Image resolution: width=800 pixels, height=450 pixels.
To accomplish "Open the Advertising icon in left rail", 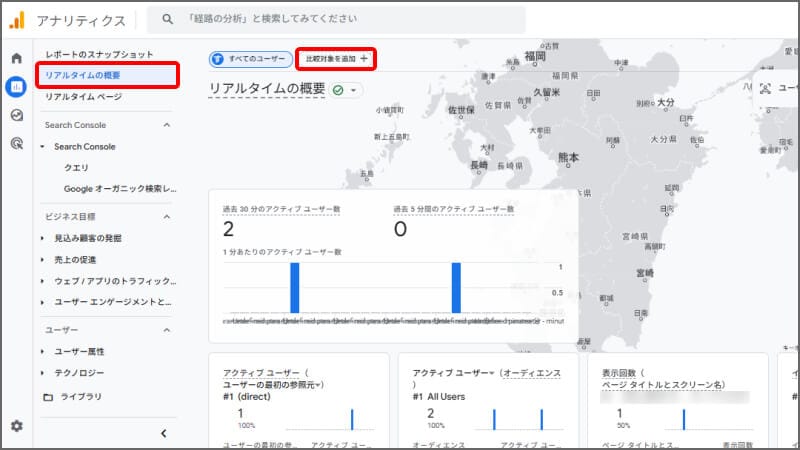I will pos(16,144).
